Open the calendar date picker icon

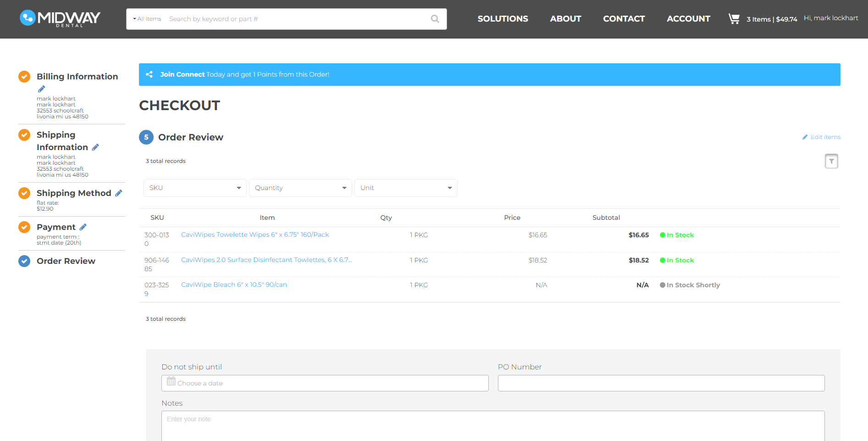(x=171, y=381)
